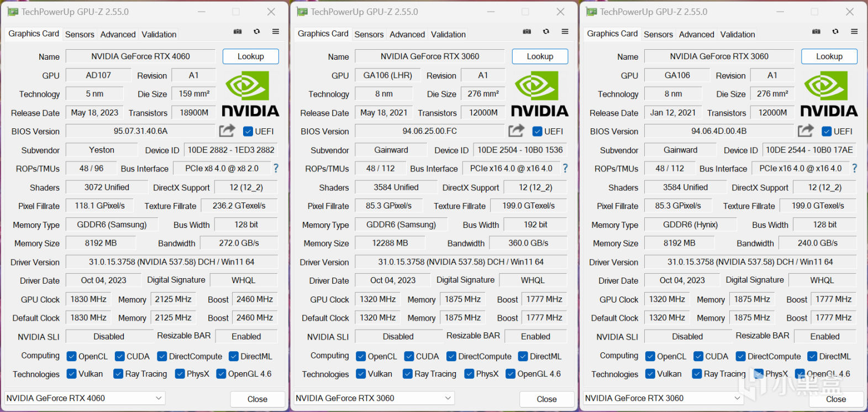This screenshot has width=868, height=412.
Task: Take a screenshot in the RTX 4060 window
Action: click(238, 32)
